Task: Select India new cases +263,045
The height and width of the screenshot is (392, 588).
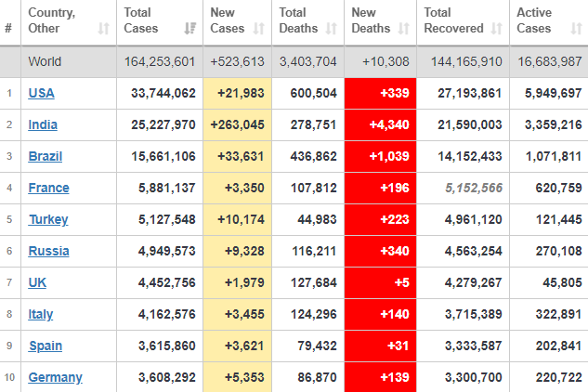Action: pyautogui.click(x=238, y=124)
